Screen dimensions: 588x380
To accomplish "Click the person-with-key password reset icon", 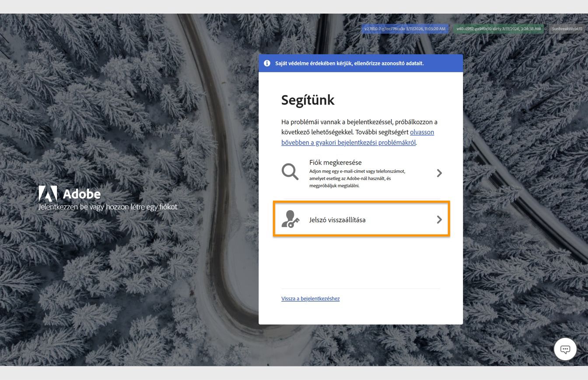I will pos(290,219).
